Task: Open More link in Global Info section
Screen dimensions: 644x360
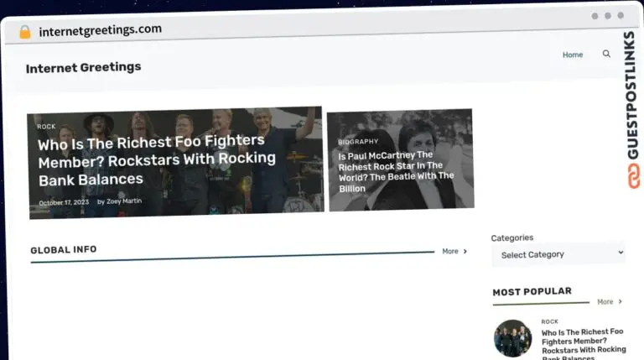Action: (450, 251)
